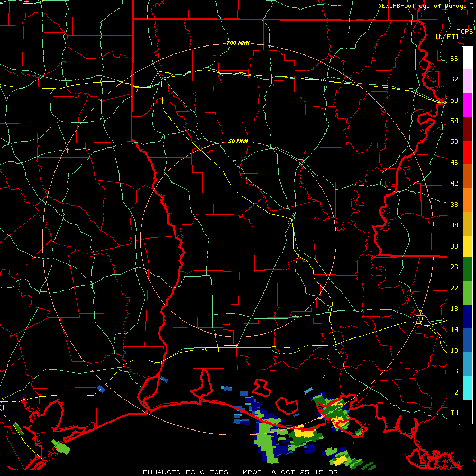
Task: Click the "[K FT]" units label
Action: 447,36
